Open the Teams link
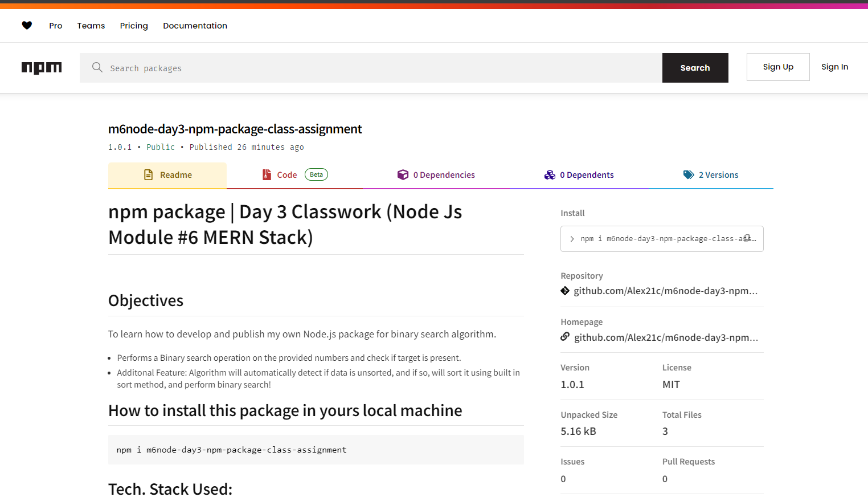The image size is (868, 501). click(x=91, y=26)
